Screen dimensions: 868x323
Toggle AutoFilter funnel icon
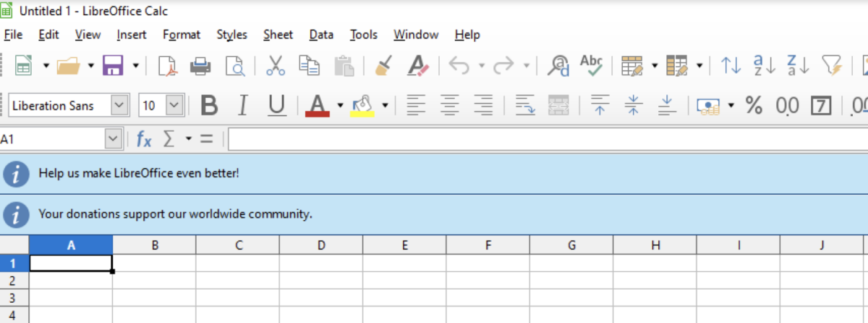tap(833, 67)
